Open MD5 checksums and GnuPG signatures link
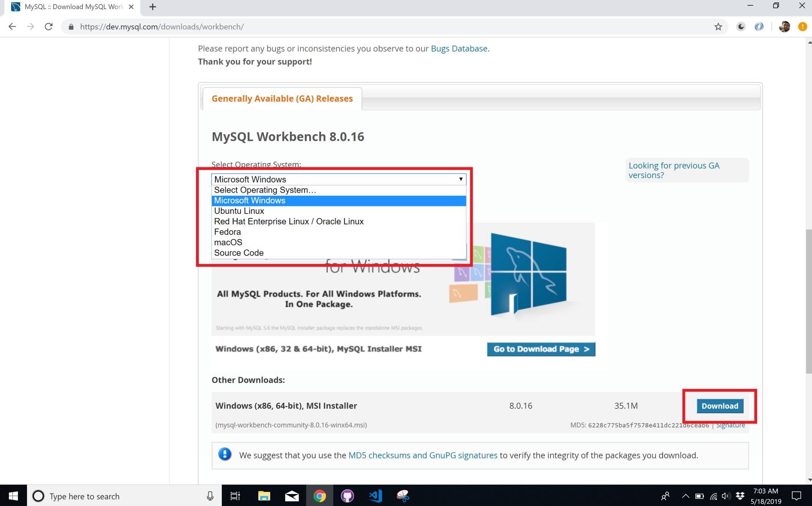This screenshot has height=506, width=812. 423,455
